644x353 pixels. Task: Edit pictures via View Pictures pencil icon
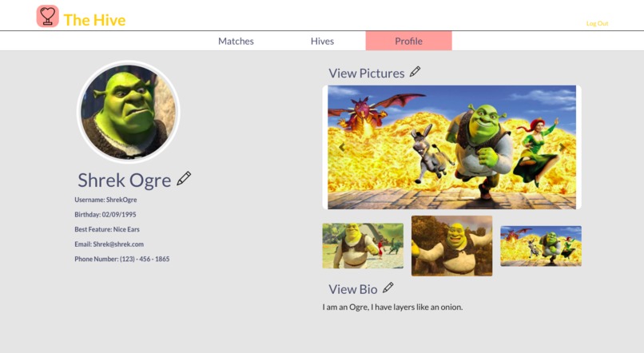click(415, 71)
